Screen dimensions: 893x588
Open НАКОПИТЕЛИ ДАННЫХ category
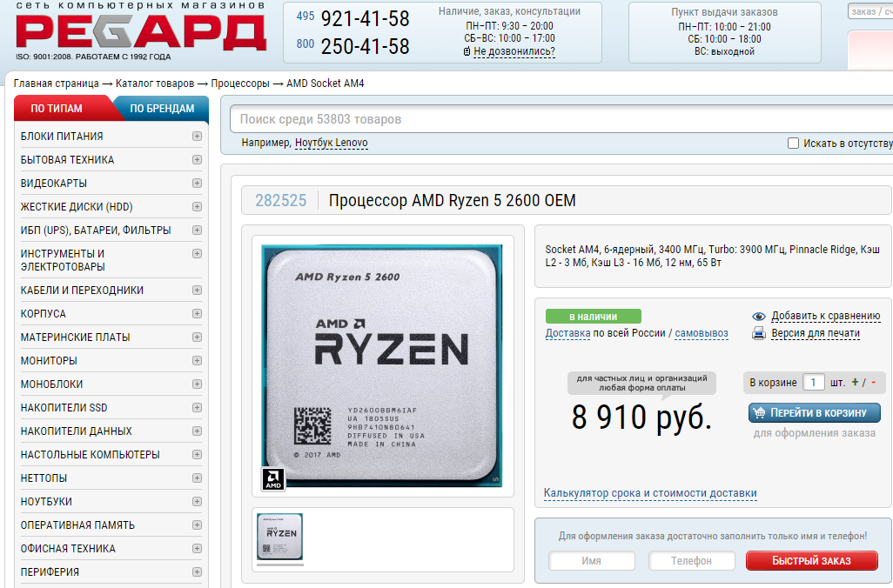[x=77, y=431]
